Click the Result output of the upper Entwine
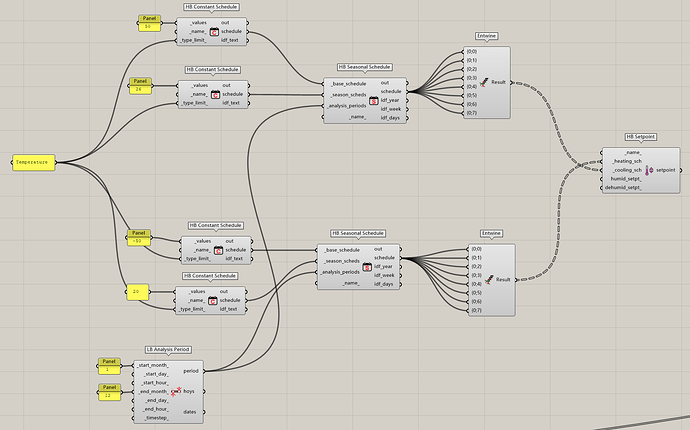This screenshot has height=430, width=690. tap(498, 82)
